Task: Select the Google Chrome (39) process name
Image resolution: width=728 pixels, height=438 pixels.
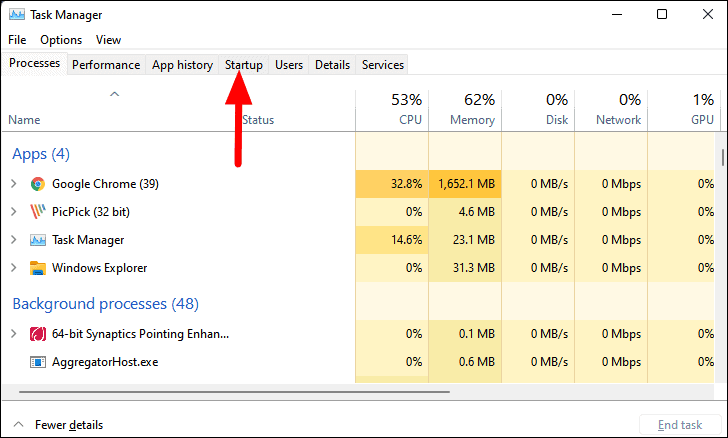Action: pyautogui.click(x=105, y=184)
